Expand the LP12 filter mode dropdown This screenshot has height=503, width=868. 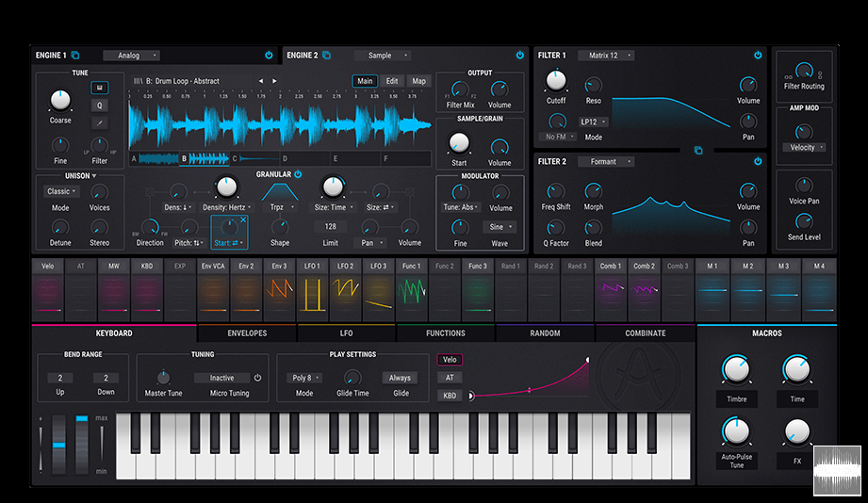click(594, 122)
